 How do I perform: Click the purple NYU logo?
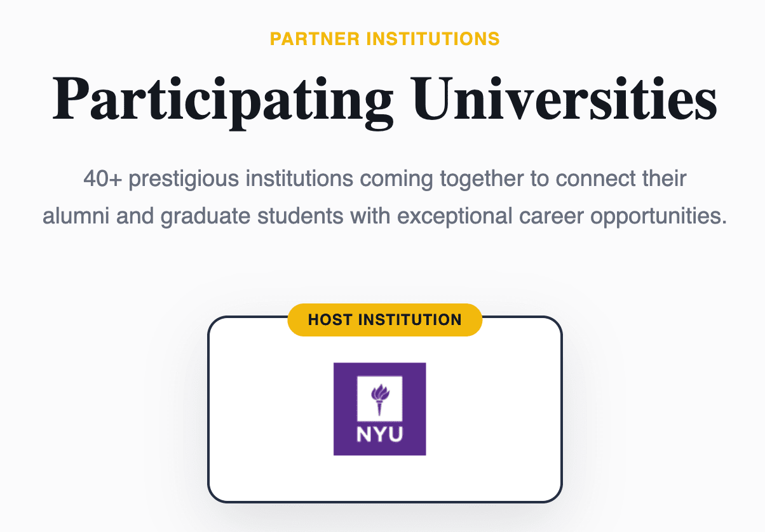pyautogui.click(x=379, y=409)
